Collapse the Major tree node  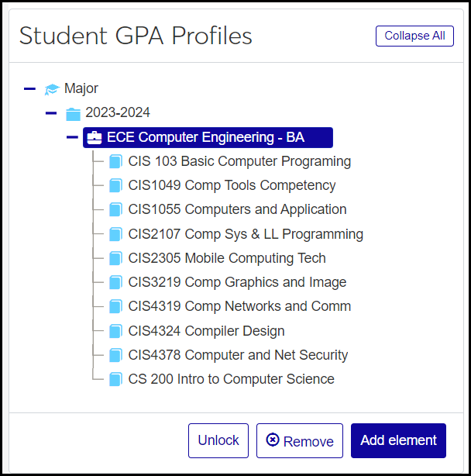(x=29, y=89)
